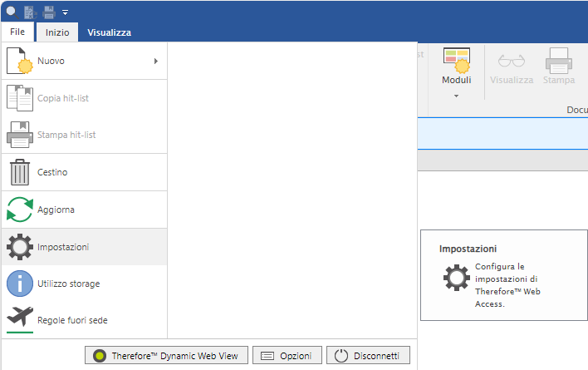Open the Visualizza ribbon tab
This screenshot has height=370, width=588.
click(x=109, y=32)
